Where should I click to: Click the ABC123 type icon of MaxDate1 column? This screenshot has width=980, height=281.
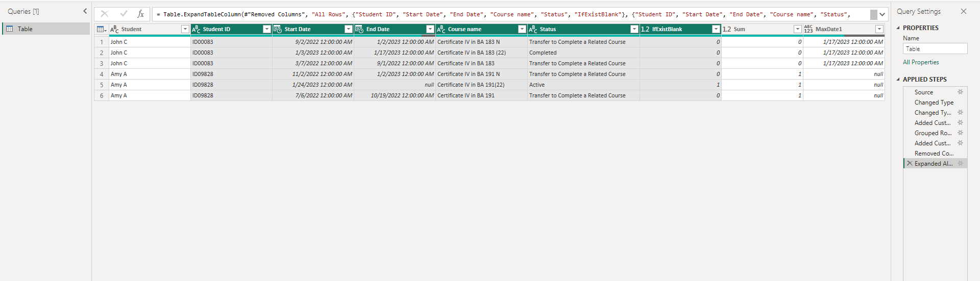coord(808,29)
